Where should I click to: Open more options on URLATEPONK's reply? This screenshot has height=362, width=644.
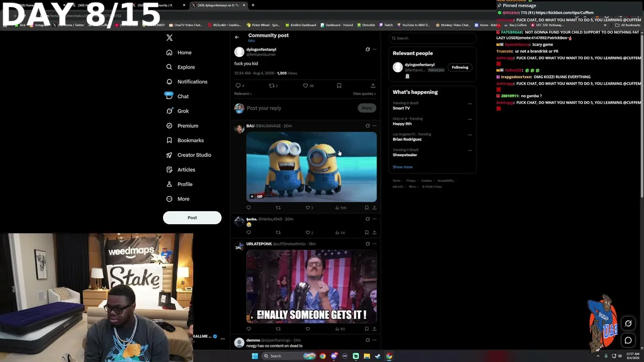click(x=374, y=244)
